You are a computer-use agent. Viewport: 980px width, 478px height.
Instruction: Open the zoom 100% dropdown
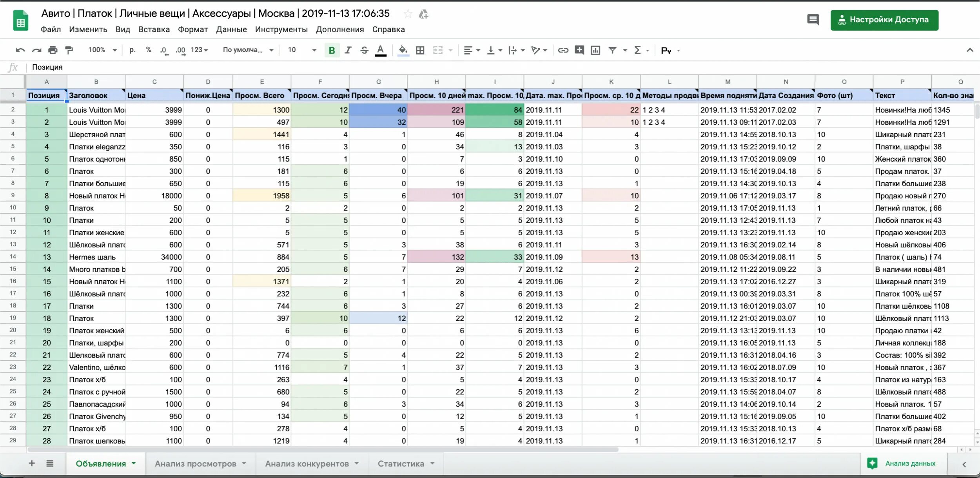click(102, 50)
